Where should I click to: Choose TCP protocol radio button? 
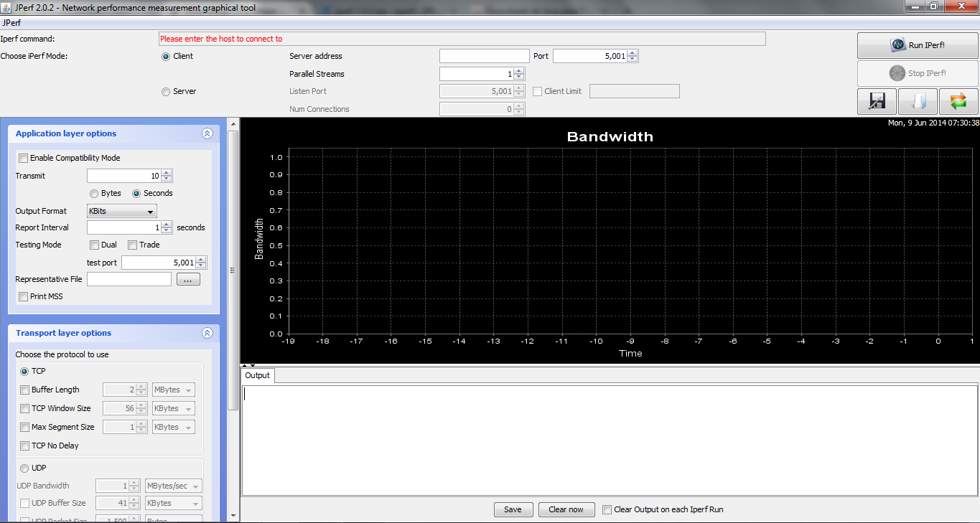pyautogui.click(x=25, y=372)
